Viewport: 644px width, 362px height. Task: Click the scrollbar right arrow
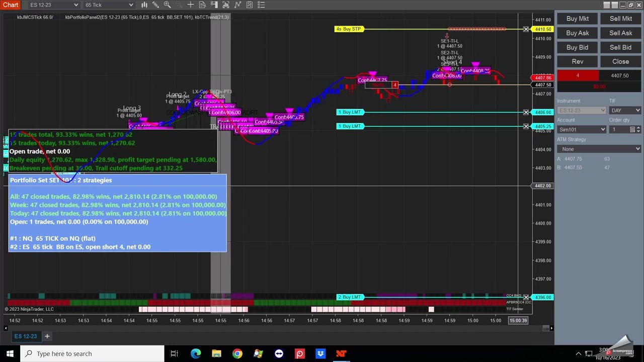point(551,328)
